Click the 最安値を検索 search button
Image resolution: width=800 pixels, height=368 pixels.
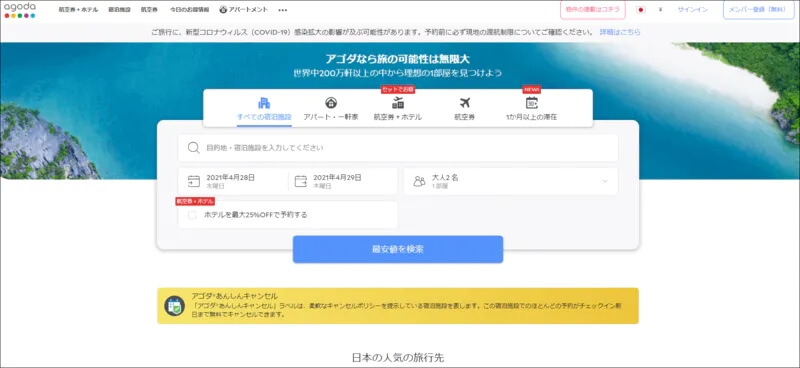pyautogui.click(x=398, y=250)
